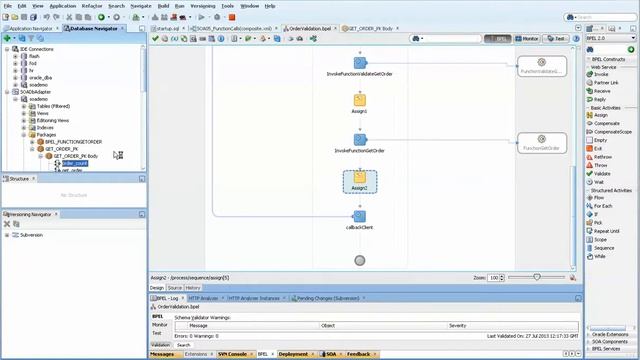Switch to the Source view tab
The image size is (640, 360).
pyautogui.click(x=175, y=288)
